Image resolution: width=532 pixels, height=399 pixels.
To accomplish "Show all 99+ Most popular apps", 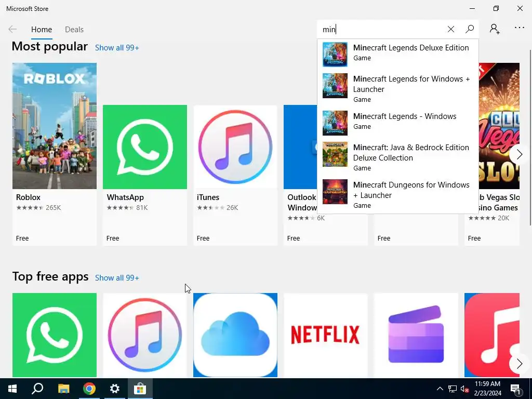I will click(117, 48).
